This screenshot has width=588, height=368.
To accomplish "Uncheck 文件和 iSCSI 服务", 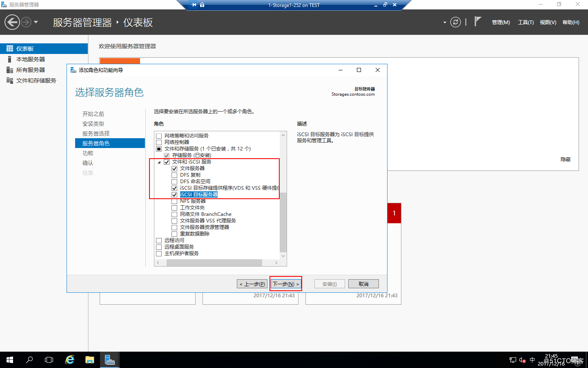I will click(x=167, y=162).
